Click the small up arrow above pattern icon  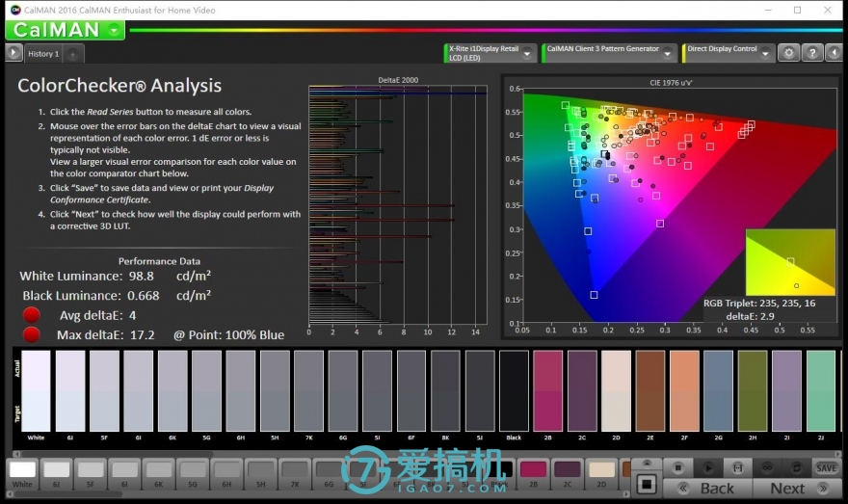(647, 464)
